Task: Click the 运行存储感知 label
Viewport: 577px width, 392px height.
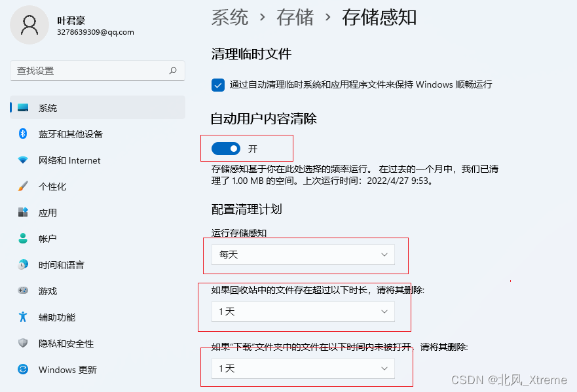Action: [239, 233]
